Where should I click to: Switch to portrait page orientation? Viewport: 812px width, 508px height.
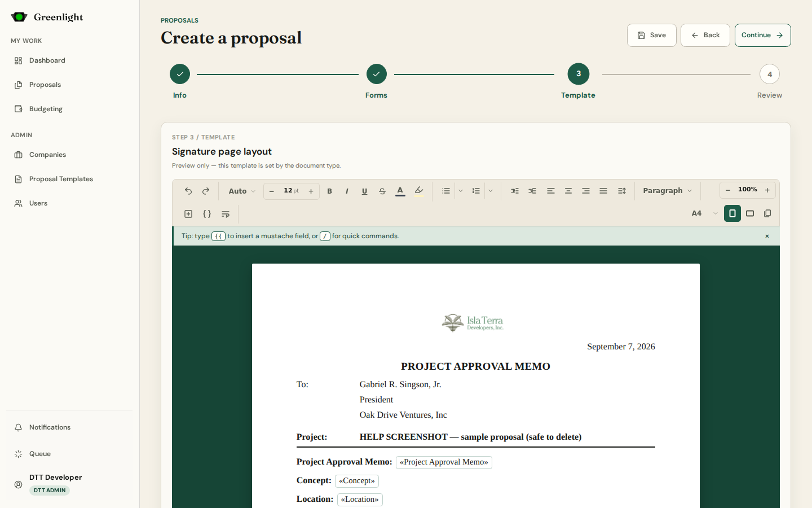732,213
